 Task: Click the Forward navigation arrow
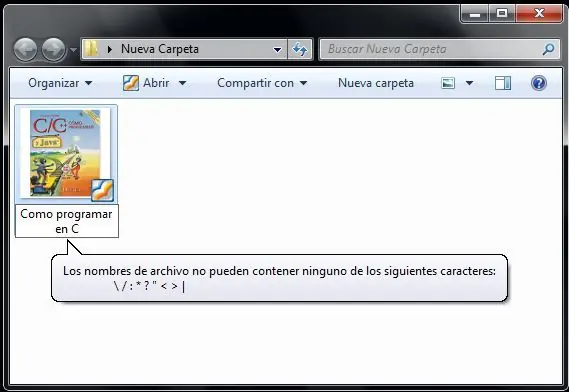[x=53, y=49]
